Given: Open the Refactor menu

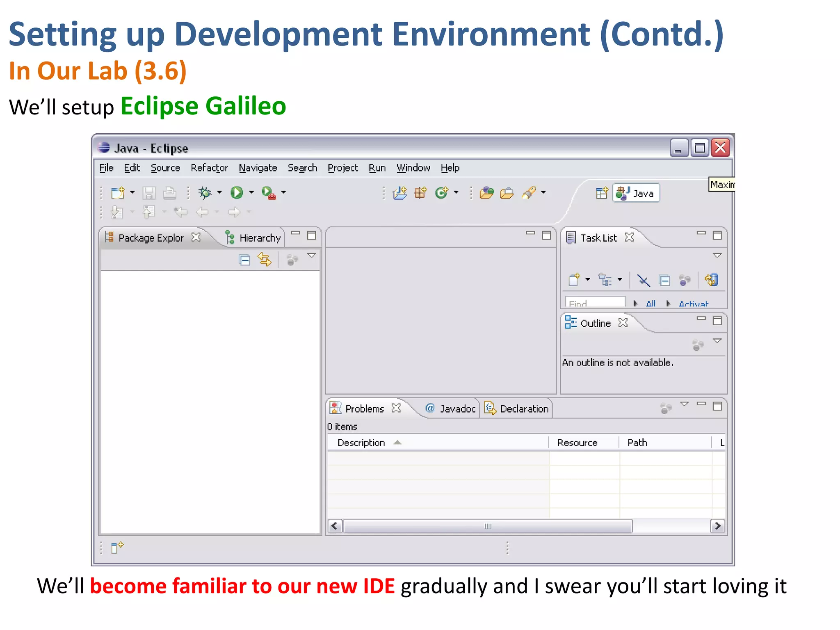Looking at the screenshot, I should pyautogui.click(x=209, y=168).
